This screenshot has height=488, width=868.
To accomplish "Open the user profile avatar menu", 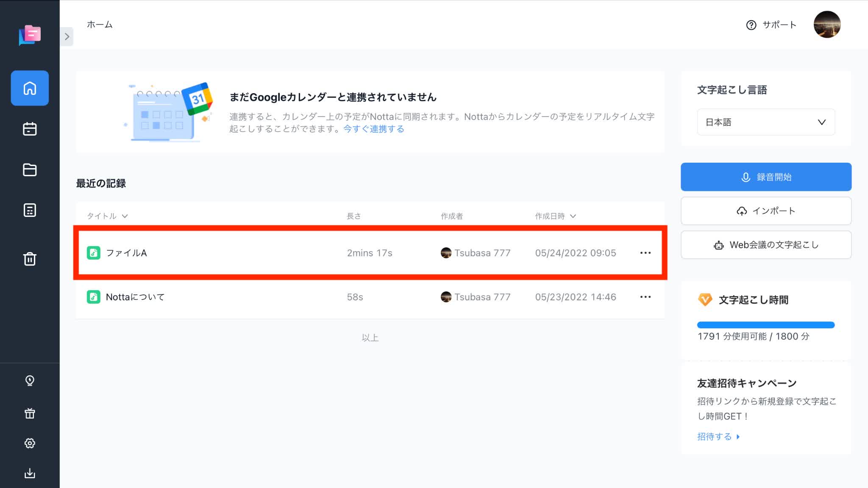I will click(x=827, y=25).
